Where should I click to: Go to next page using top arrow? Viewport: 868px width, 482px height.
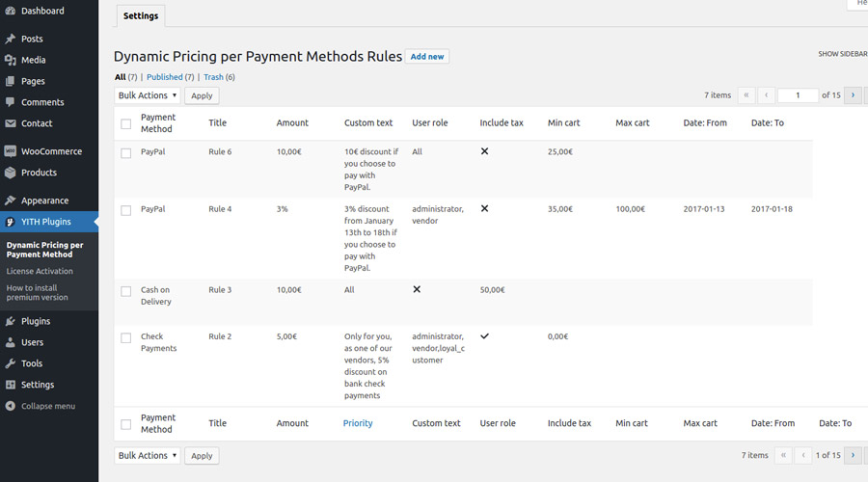coord(853,95)
